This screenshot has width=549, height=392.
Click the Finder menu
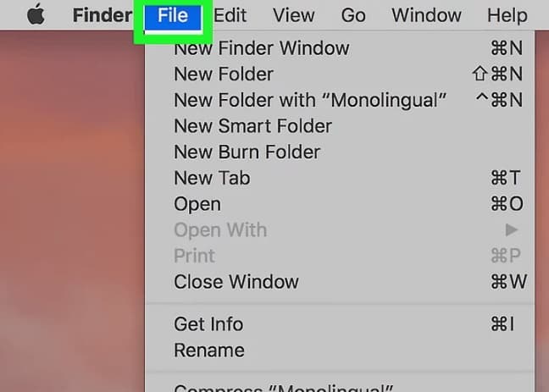[102, 15]
